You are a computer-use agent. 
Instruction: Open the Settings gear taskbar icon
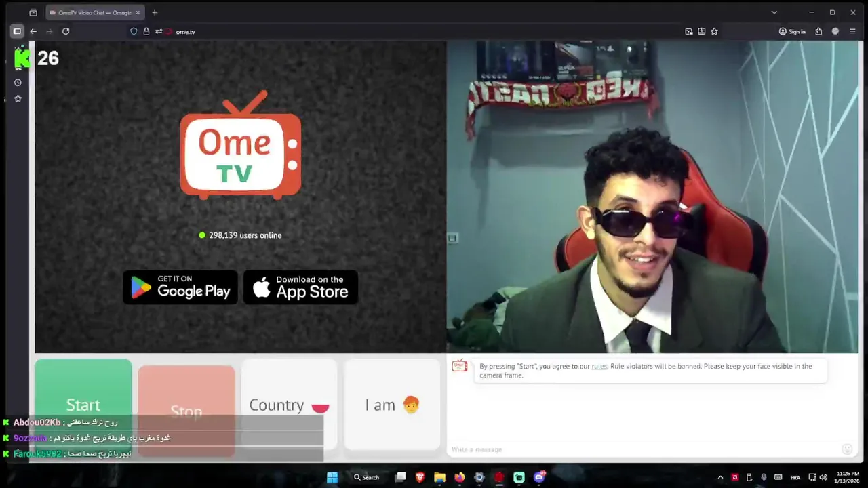tap(479, 477)
